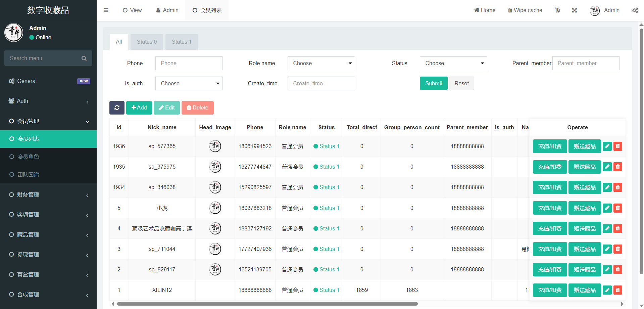Switch to the Status 0 tab
The height and width of the screenshot is (309, 644).
147,42
